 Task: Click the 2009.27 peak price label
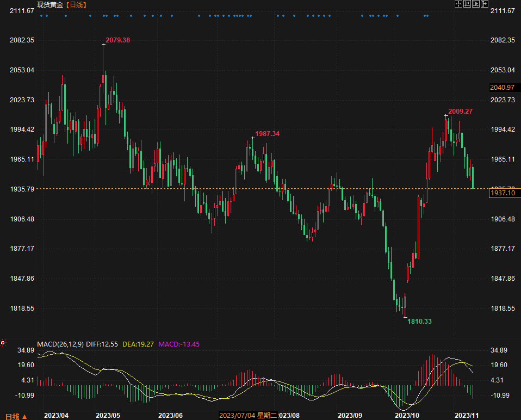pyautogui.click(x=460, y=112)
